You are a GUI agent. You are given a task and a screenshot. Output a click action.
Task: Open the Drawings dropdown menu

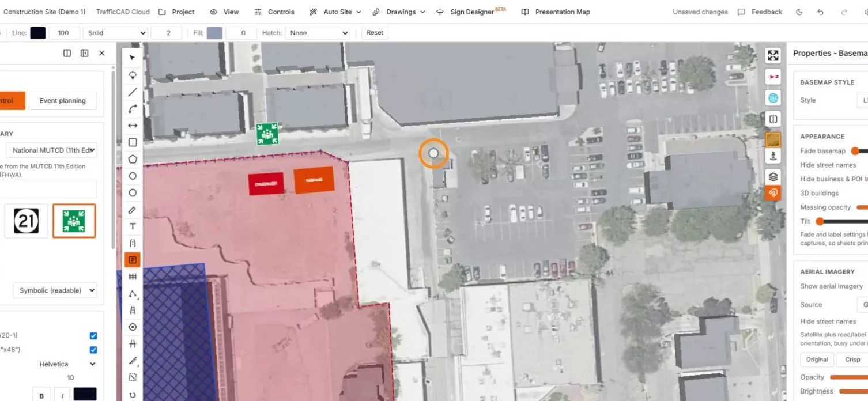(x=399, y=12)
